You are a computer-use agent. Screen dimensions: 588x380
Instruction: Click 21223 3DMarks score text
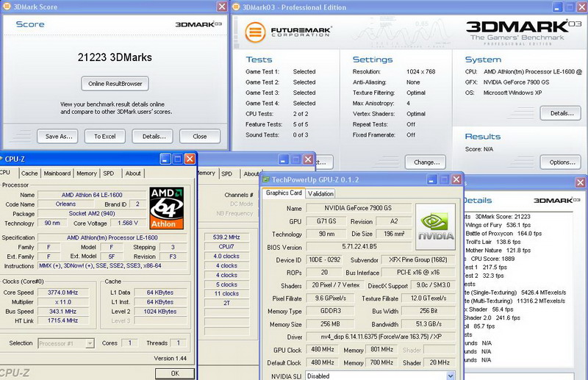[x=115, y=57]
